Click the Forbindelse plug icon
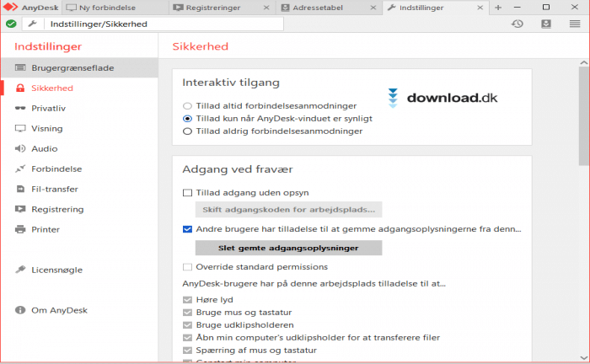The height and width of the screenshot is (364, 590). 20,169
